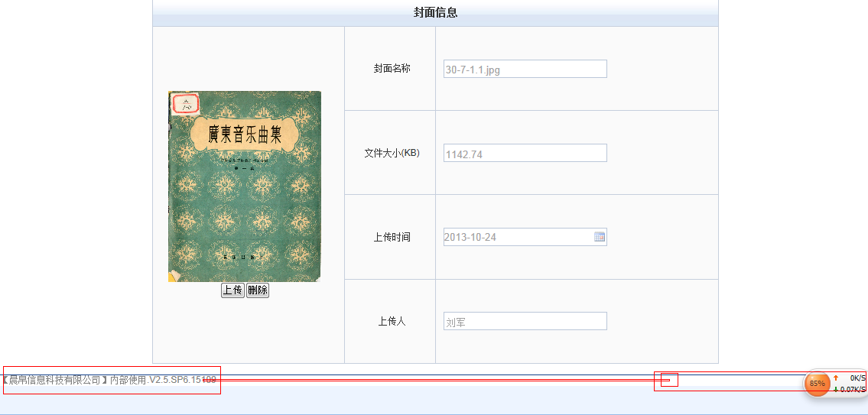Screen dimensions: 868x415
Task: Click the 上传时间 label
Action: pos(392,238)
